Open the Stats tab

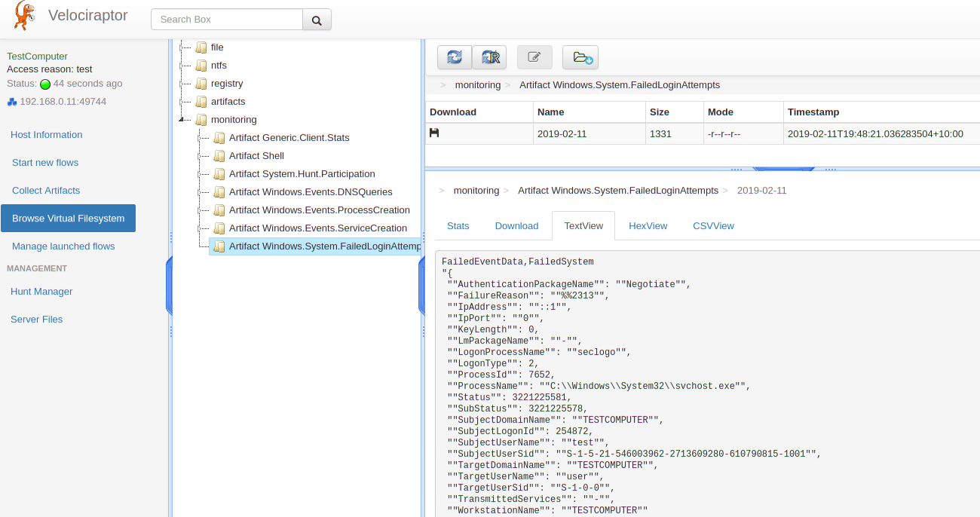tap(458, 226)
